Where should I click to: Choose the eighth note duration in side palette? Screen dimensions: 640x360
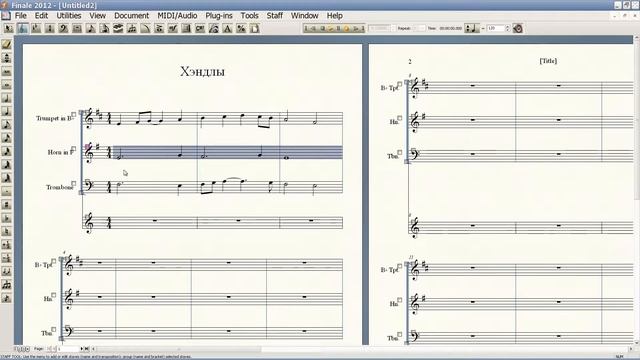[x=7, y=124]
